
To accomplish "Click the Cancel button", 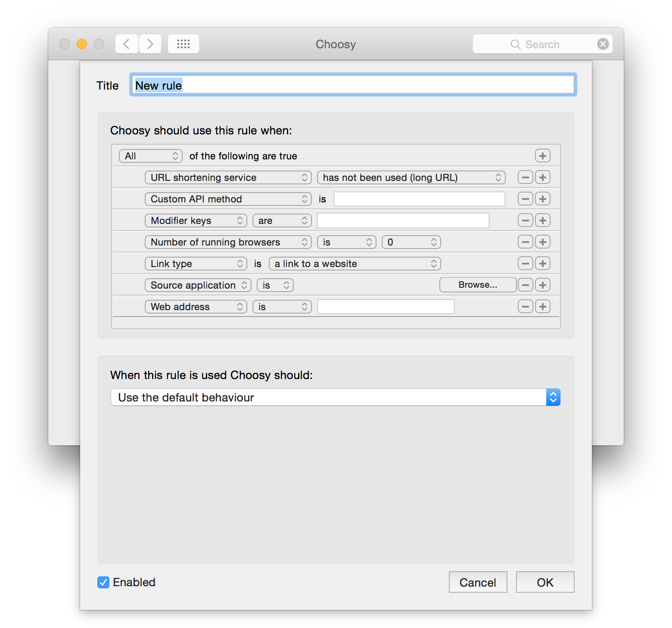I will [478, 582].
